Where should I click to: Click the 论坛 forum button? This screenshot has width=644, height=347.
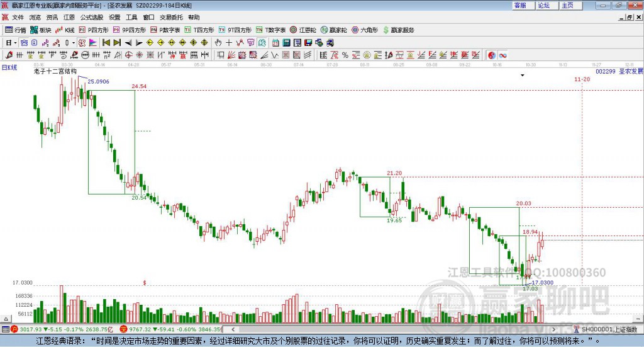pyautogui.click(x=547, y=5)
